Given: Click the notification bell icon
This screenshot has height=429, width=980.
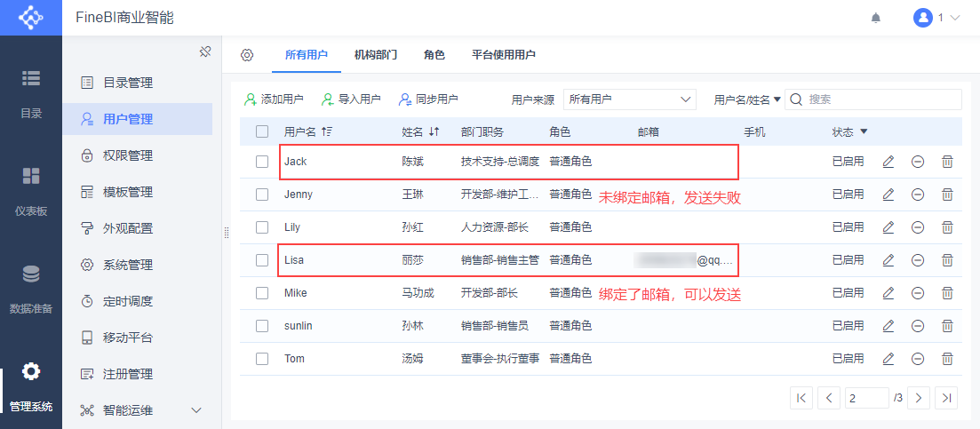Looking at the screenshot, I should (876, 18).
